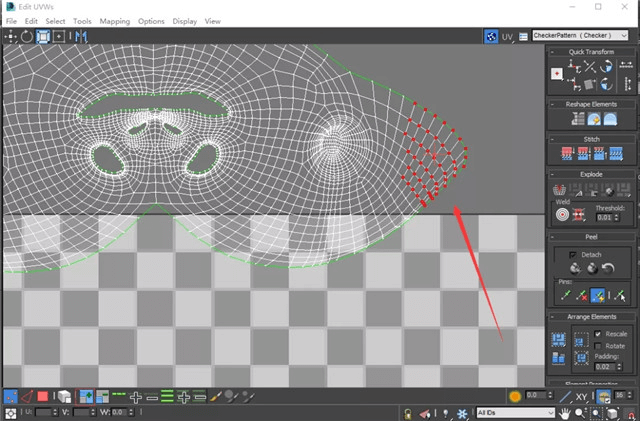Select the Scale tool in top toolbar
The height and width of the screenshot is (421, 640).
point(43,37)
